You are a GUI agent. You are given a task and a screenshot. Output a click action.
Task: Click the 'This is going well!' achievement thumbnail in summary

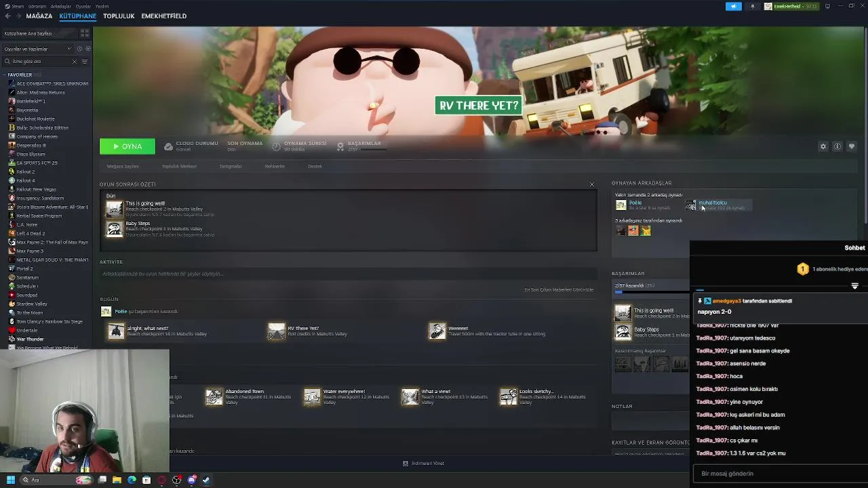[115, 208]
